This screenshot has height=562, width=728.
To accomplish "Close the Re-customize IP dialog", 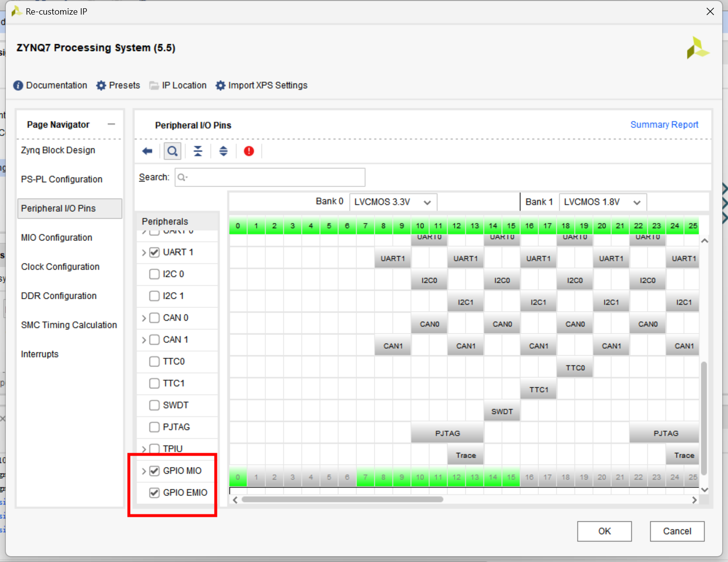I will 710,11.
